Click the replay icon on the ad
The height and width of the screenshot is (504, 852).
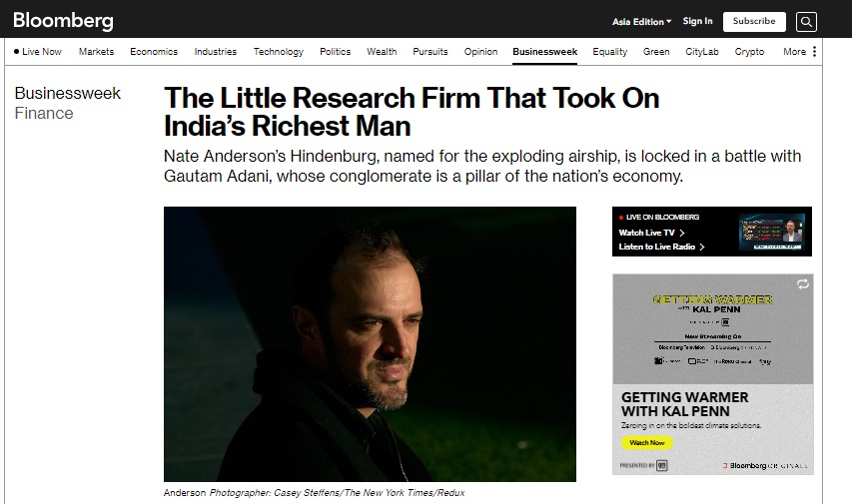tap(802, 284)
